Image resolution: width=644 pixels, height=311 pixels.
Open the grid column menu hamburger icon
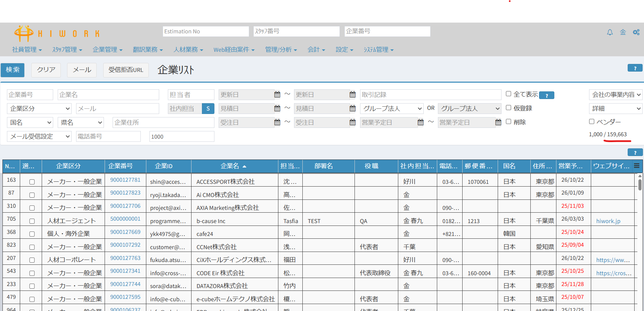pyautogui.click(x=636, y=166)
